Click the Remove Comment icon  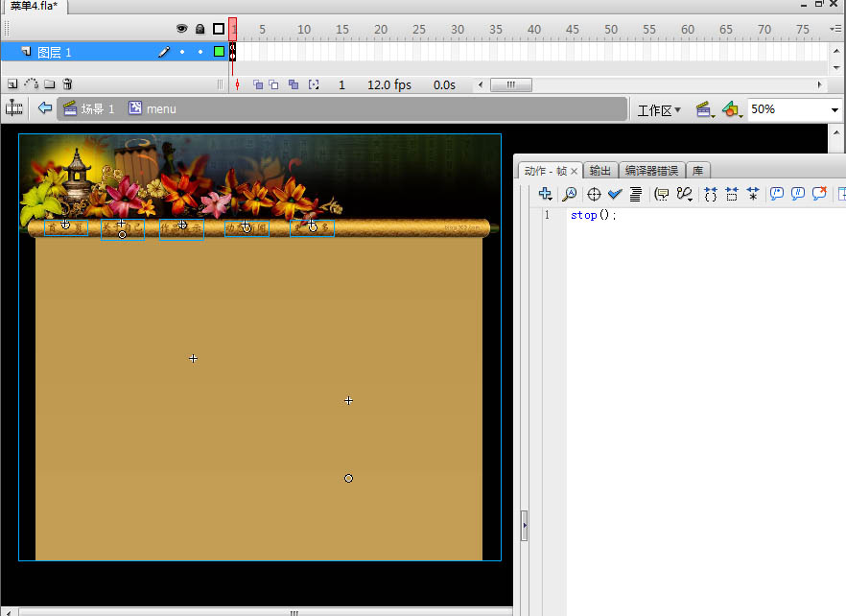tap(819, 193)
